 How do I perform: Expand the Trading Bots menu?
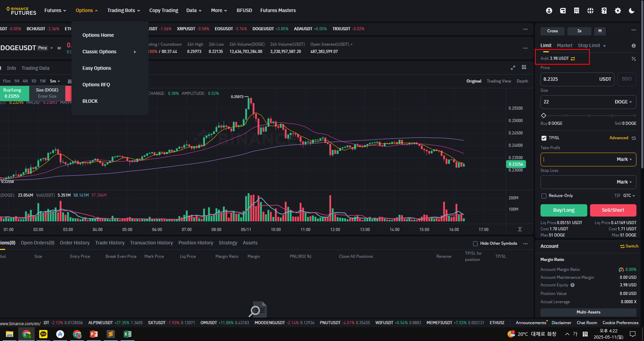[x=124, y=10]
